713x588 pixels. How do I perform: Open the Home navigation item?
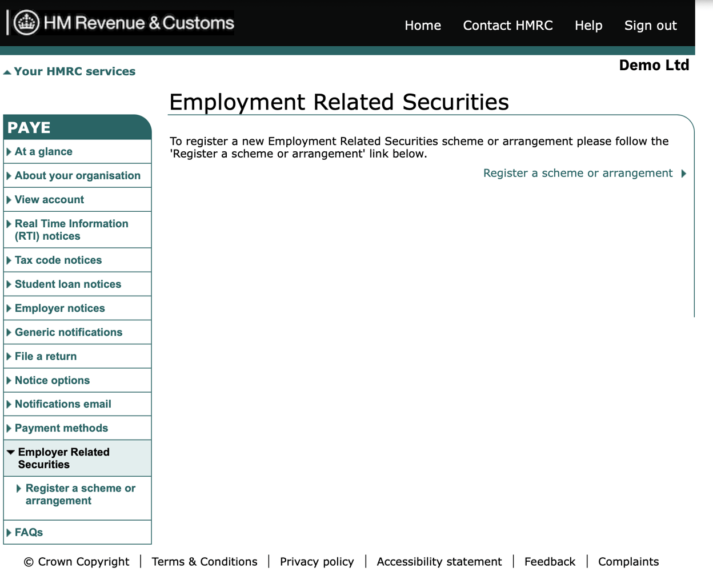423,25
